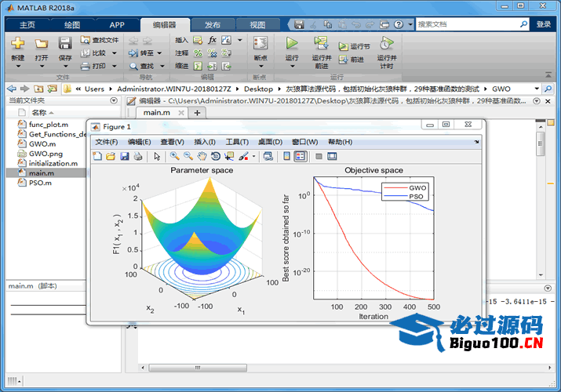Click the Insert Section icon in ribbon

[x=198, y=40]
